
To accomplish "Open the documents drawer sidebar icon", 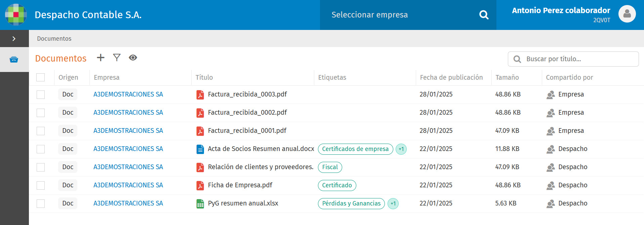I will coord(14,60).
